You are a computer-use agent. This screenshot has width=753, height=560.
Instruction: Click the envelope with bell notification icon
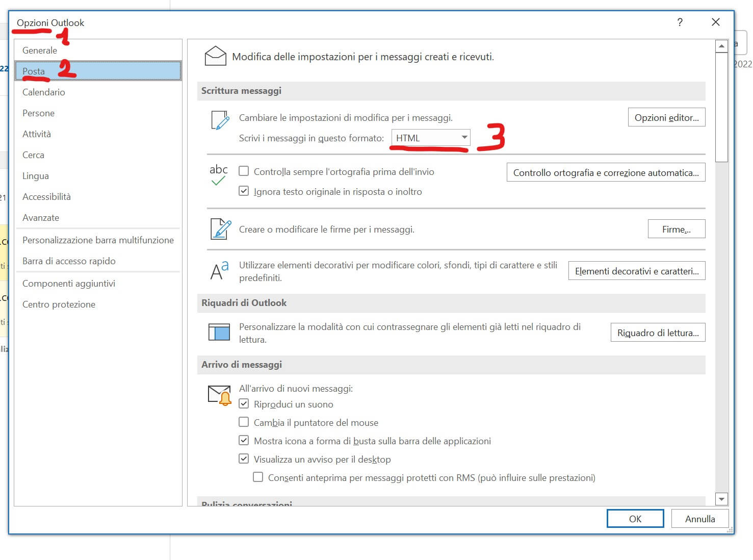220,395
